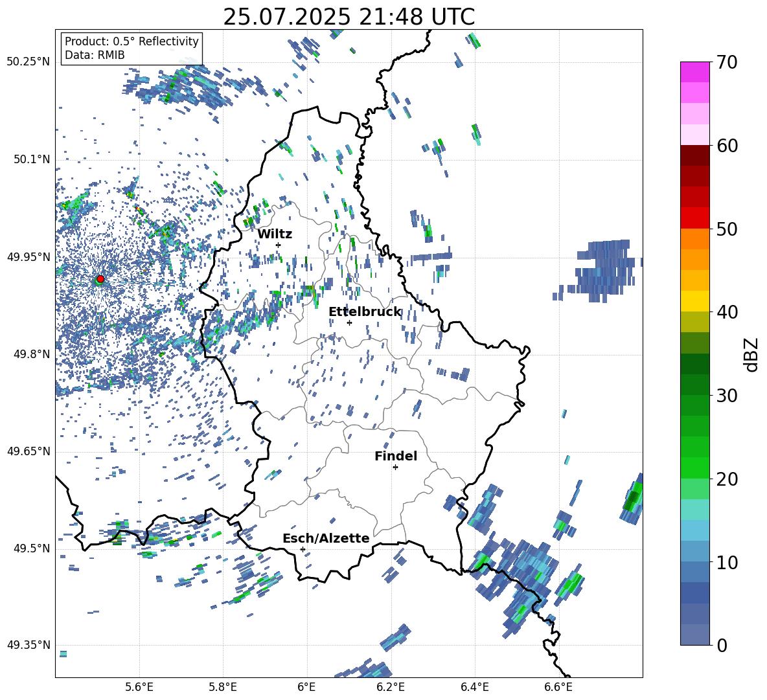Click the Data: RMIB text
This screenshot has height=700, width=767.
pyautogui.click(x=95, y=55)
